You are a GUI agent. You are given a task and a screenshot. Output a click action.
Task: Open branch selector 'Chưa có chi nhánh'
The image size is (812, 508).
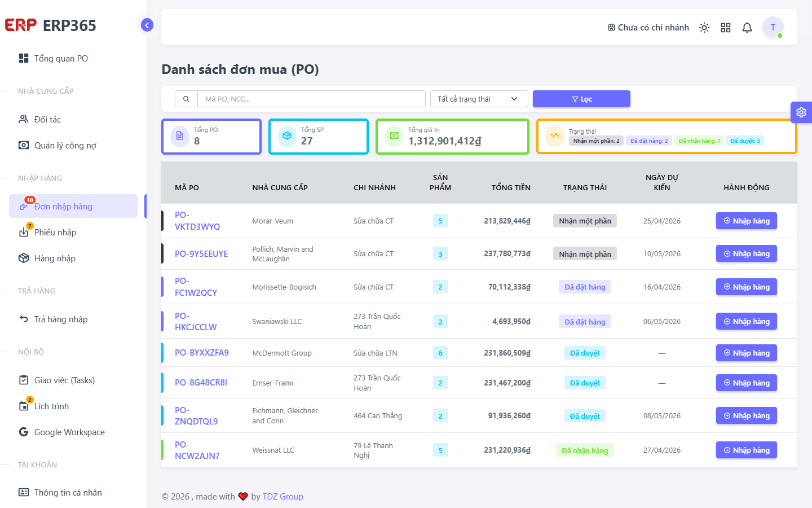click(x=648, y=28)
